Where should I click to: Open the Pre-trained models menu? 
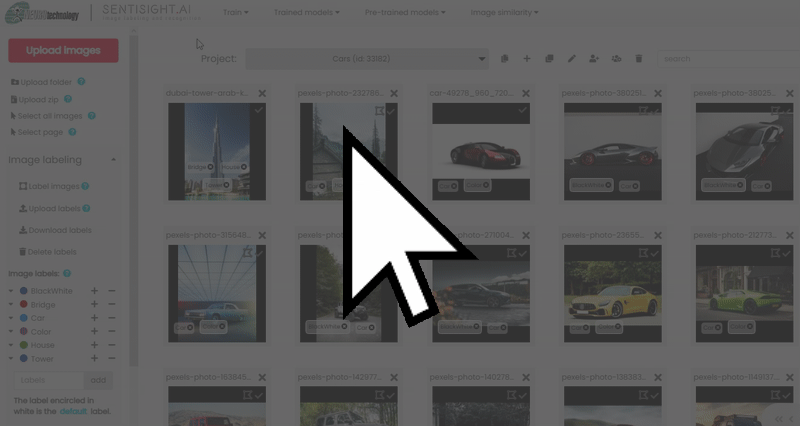405,12
